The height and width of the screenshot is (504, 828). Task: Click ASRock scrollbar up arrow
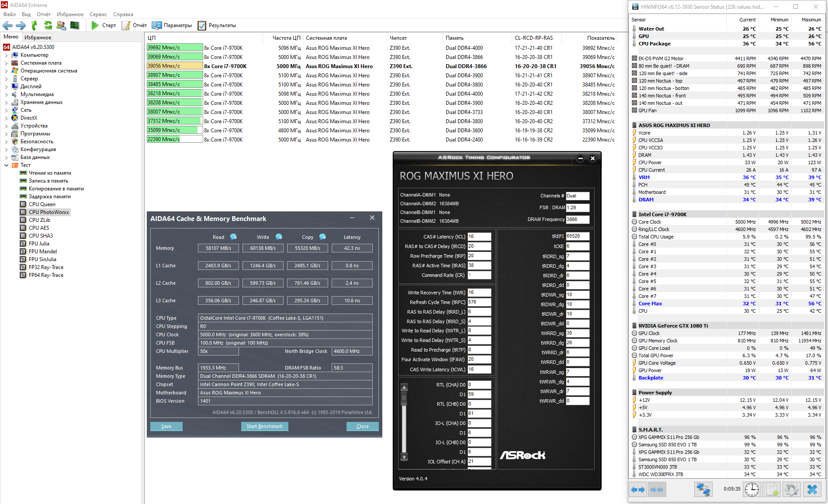point(405,387)
